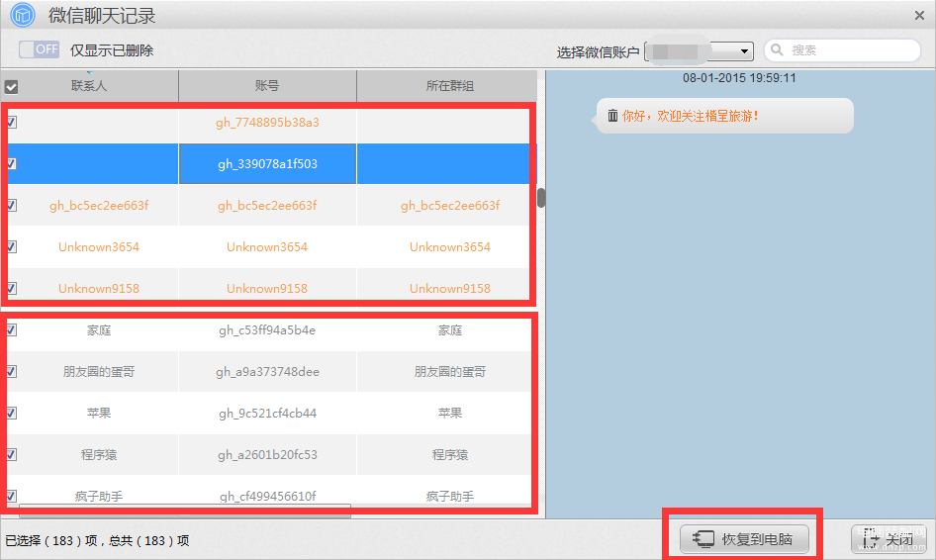
Task: Uncheck the 苹果 row checkbox
Action: click(x=11, y=413)
